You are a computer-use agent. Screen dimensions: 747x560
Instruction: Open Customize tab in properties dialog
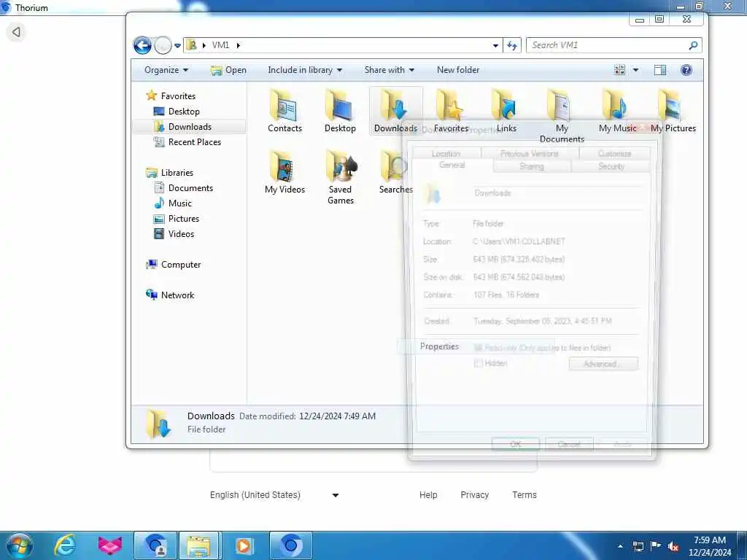click(614, 153)
